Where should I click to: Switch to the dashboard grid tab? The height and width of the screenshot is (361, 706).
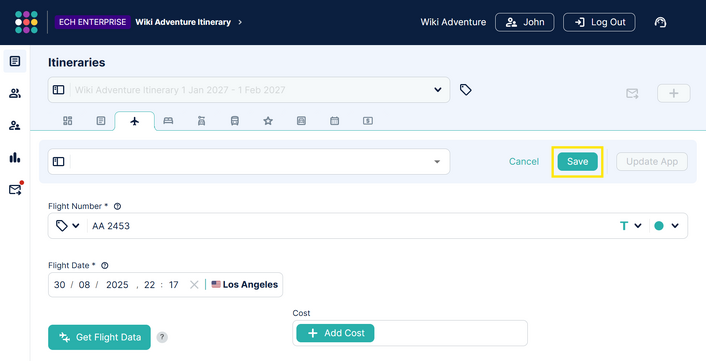click(x=68, y=121)
